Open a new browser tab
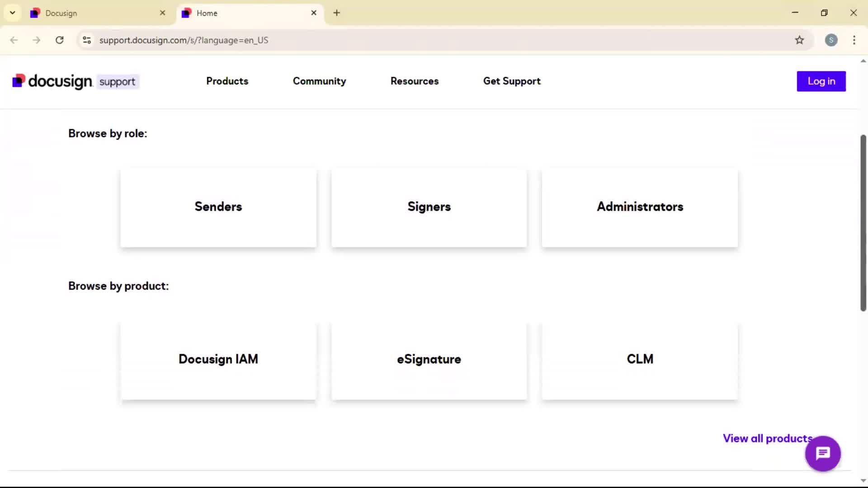Screen dimensions: 868x488 tap(336, 13)
